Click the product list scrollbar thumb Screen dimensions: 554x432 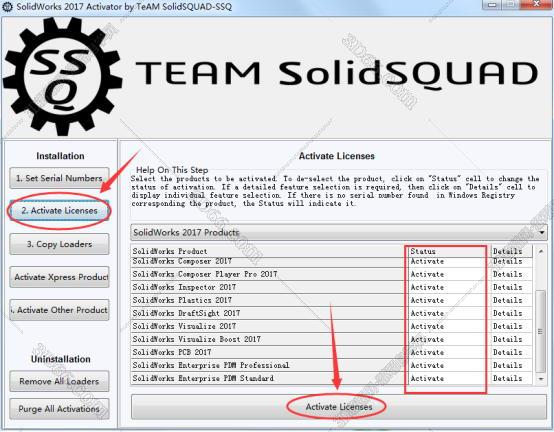(541, 331)
